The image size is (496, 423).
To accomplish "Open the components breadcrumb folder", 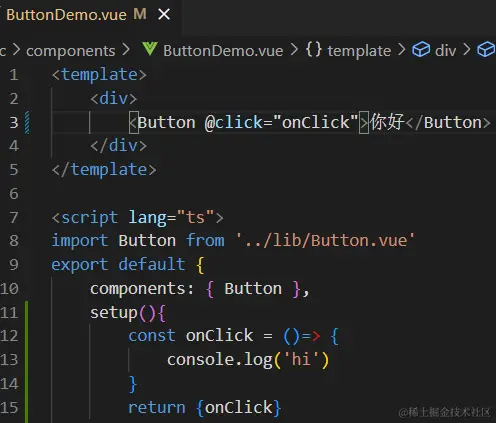I will pos(71,51).
